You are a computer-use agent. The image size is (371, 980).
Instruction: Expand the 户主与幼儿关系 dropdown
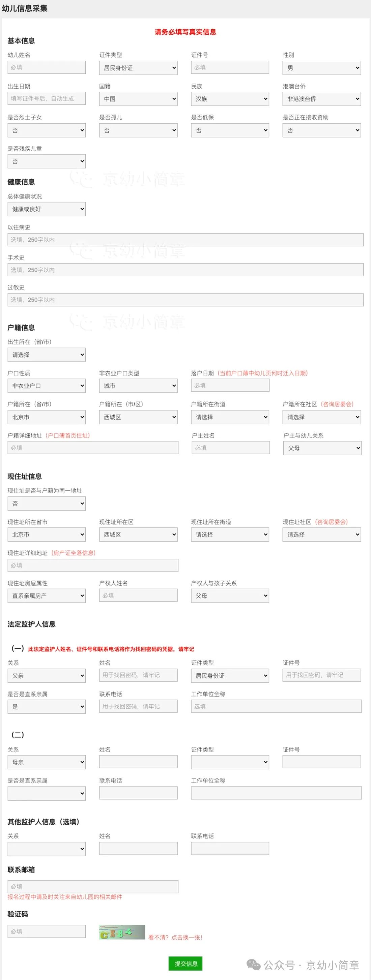[322, 448]
